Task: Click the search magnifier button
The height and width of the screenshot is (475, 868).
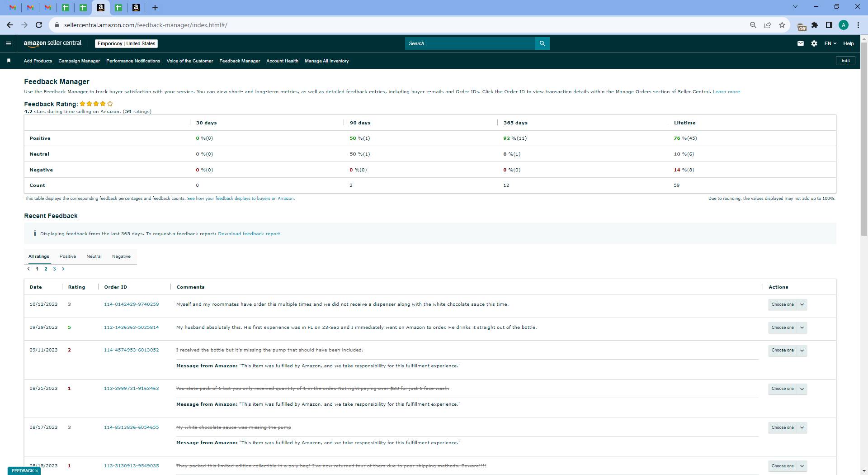Action: [x=542, y=43]
